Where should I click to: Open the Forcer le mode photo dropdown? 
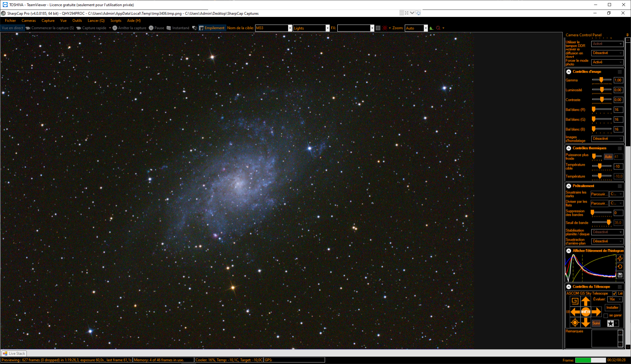click(607, 62)
